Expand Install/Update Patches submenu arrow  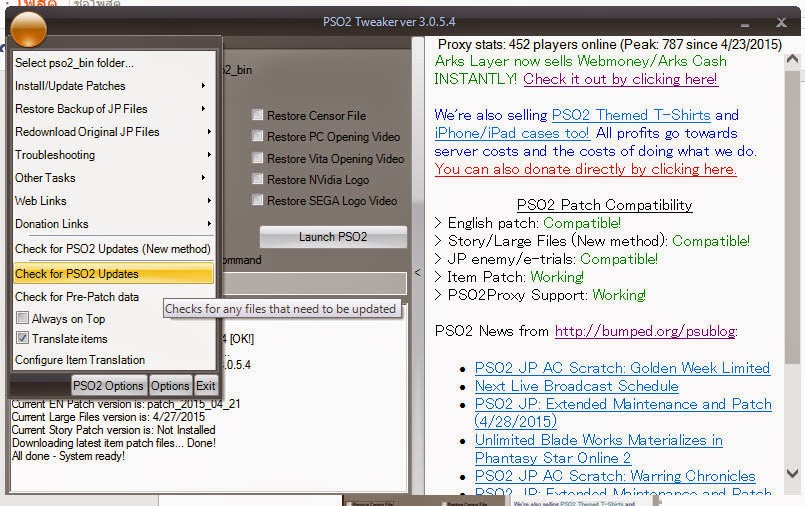coord(204,86)
